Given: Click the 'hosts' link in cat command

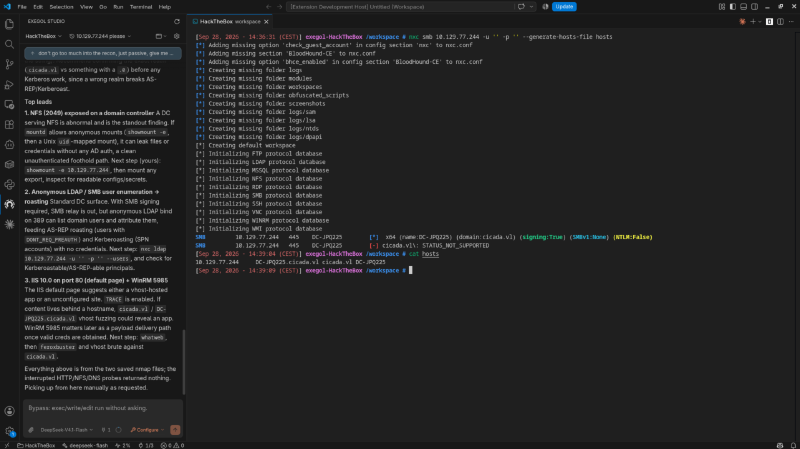Looking at the screenshot, I should point(430,254).
